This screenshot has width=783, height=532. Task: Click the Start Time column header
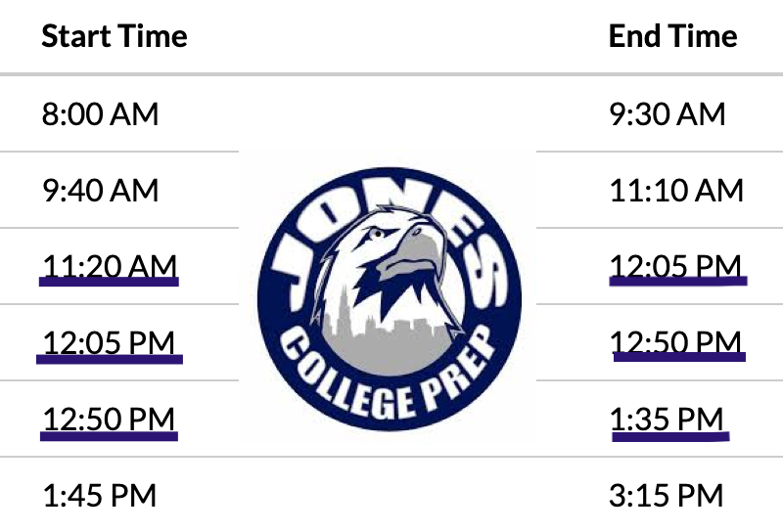[x=115, y=37]
